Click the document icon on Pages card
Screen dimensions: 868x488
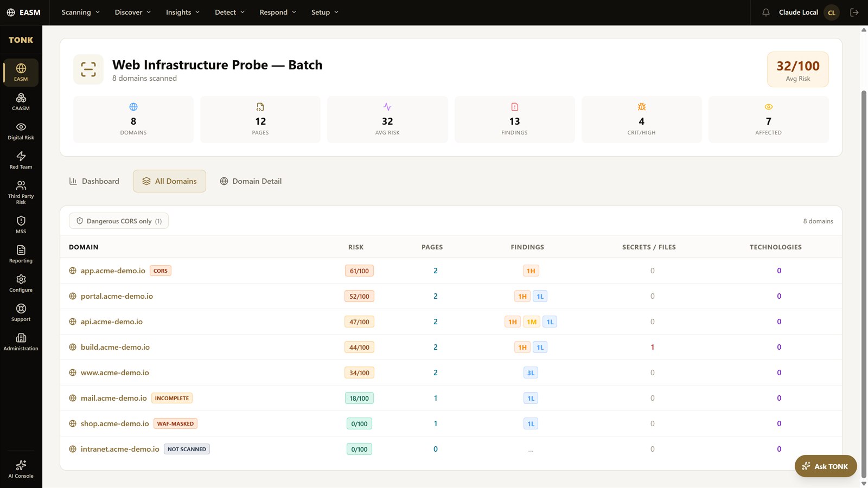(x=260, y=107)
